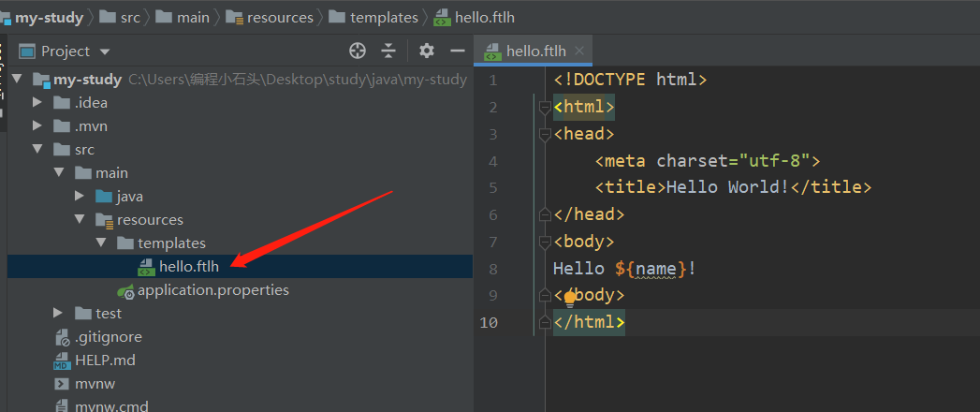The height and width of the screenshot is (412, 980).
Task: Click the Project panel window icon
Action: click(x=26, y=51)
